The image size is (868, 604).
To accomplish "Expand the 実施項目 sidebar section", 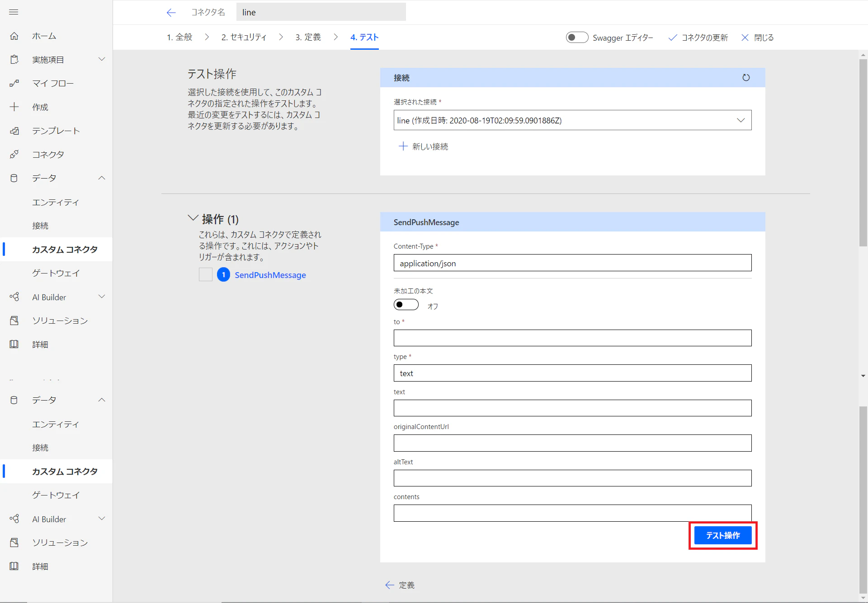I will (102, 59).
